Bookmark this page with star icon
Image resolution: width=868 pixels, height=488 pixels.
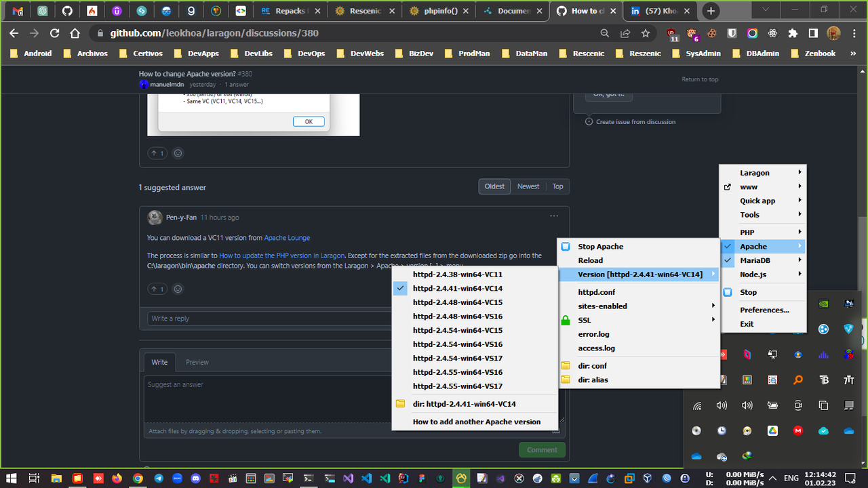pyautogui.click(x=646, y=33)
